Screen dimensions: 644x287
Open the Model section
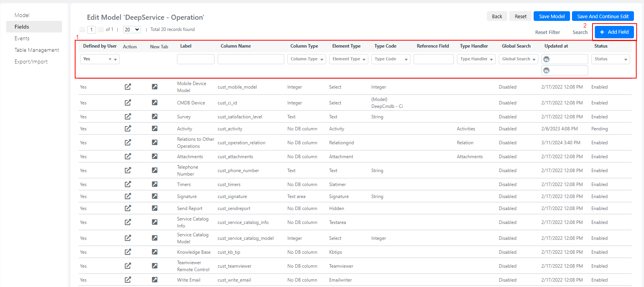point(22,15)
